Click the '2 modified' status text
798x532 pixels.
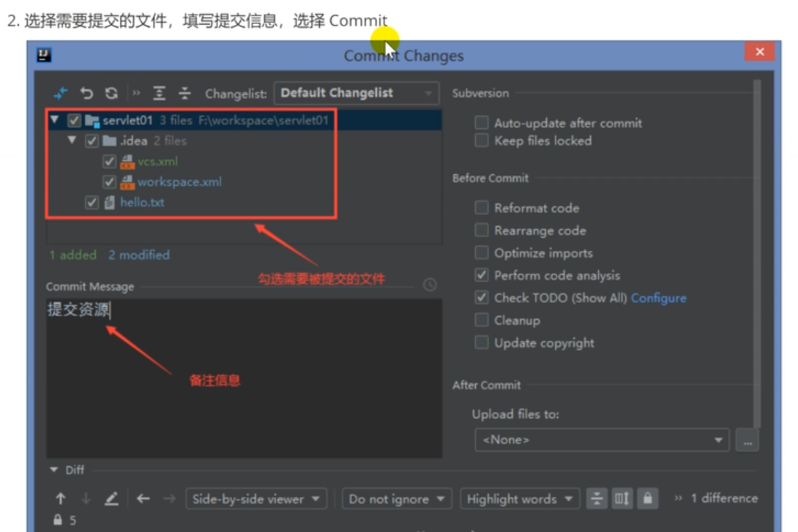(x=139, y=255)
